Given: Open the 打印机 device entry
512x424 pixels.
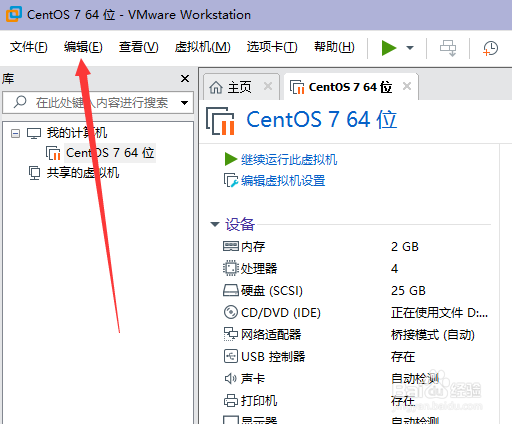Looking at the screenshot, I should pyautogui.click(x=259, y=401).
